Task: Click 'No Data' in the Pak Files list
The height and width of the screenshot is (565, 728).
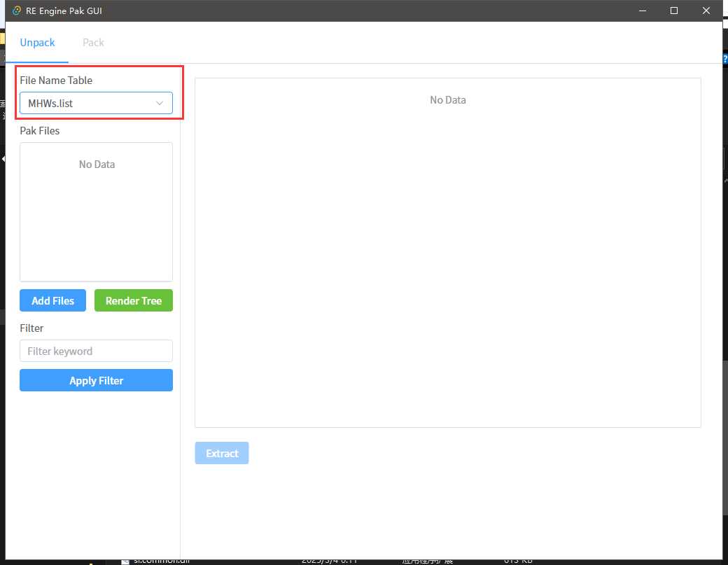Action: tap(97, 165)
